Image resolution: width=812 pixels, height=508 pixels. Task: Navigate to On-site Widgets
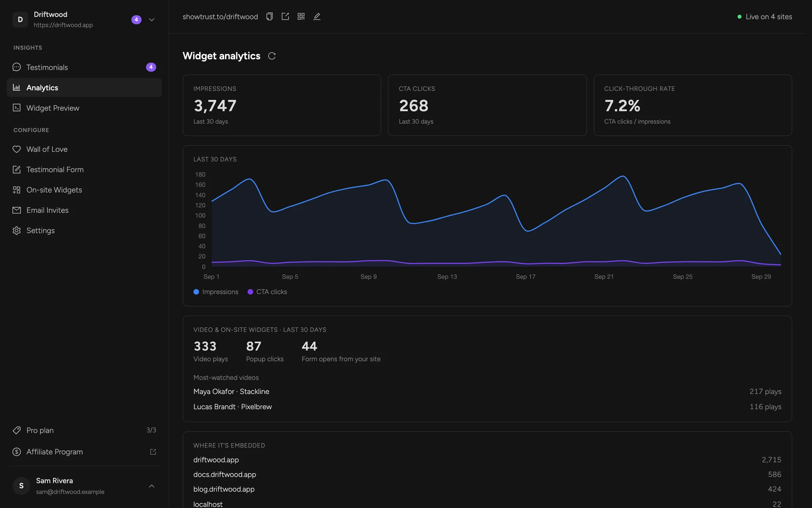84,190
